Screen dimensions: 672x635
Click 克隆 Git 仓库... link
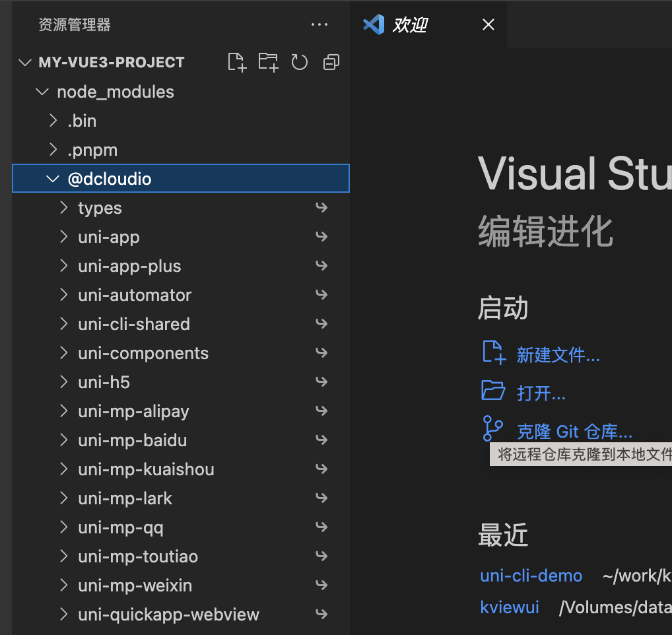click(x=575, y=432)
